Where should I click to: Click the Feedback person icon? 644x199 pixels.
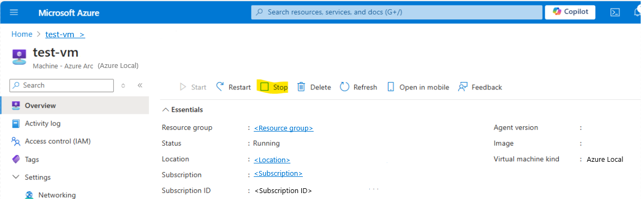click(463, 87)
